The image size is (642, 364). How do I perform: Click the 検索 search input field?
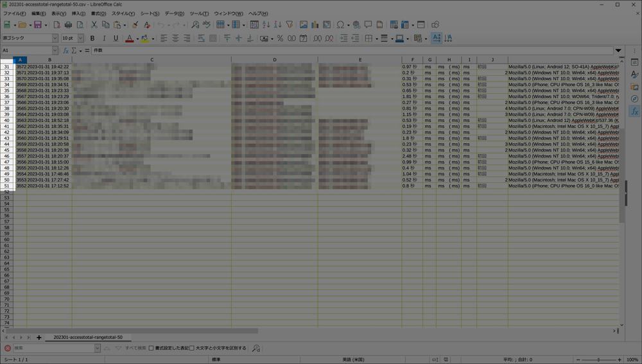click(54, 348)
